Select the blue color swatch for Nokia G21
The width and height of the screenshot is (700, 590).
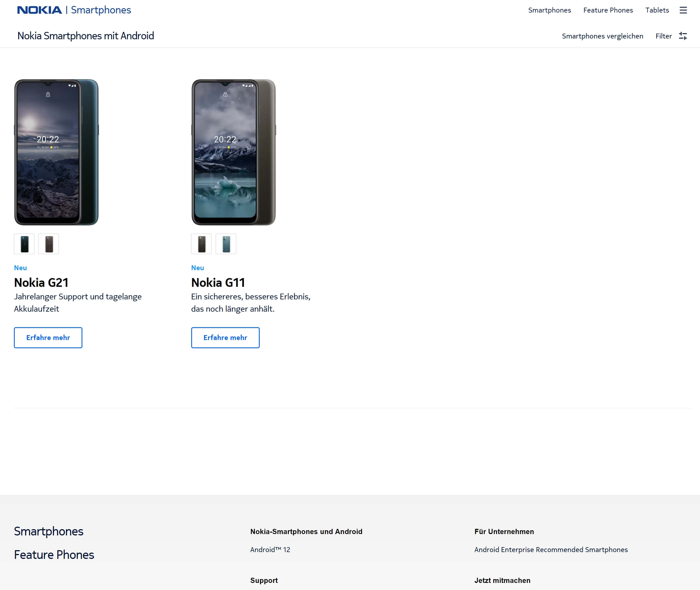click(24, 244)
